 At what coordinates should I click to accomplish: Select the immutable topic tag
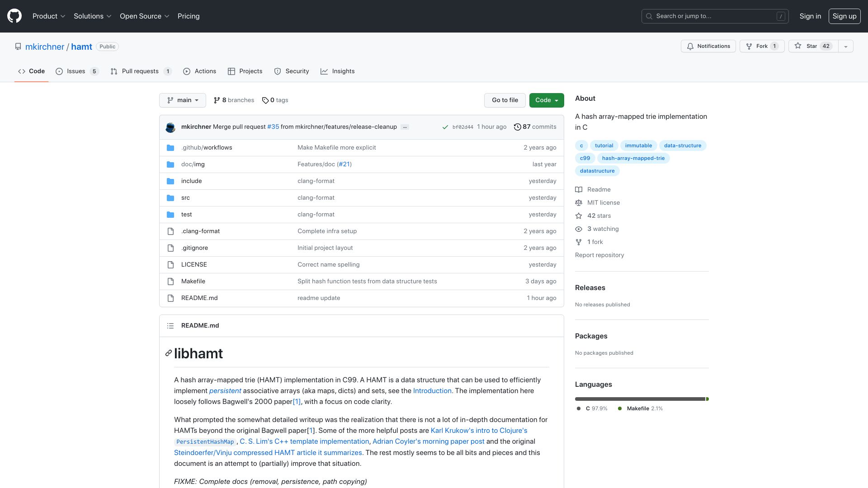[x=638, y=145]
